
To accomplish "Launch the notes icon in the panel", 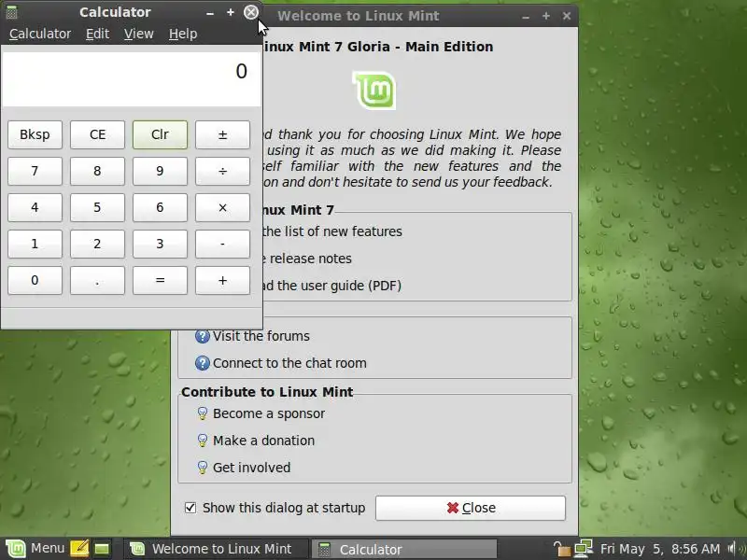I will [79, 549].
